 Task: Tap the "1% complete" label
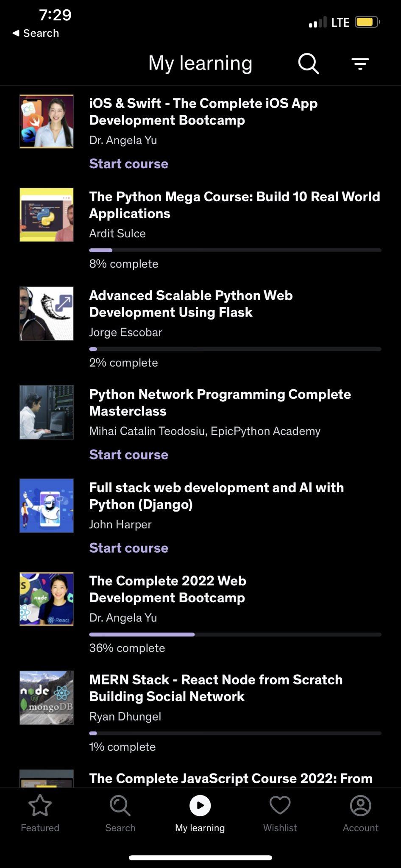(123, 746)
